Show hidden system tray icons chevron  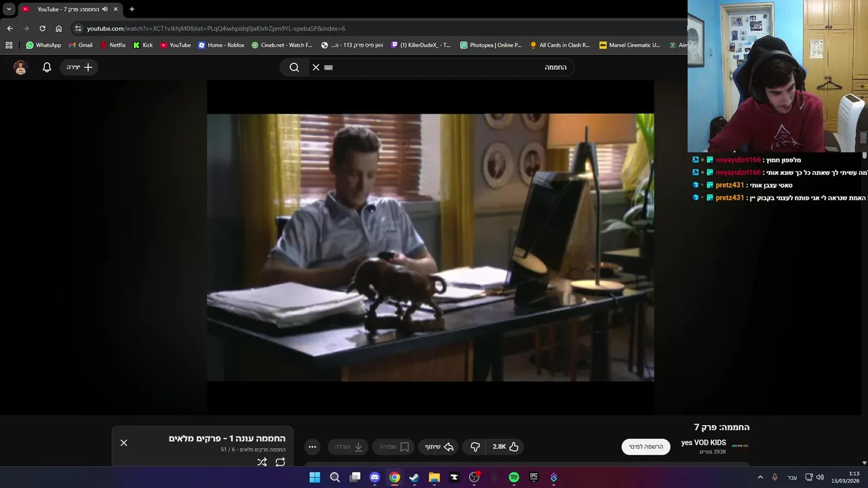(x=760, y=477)
